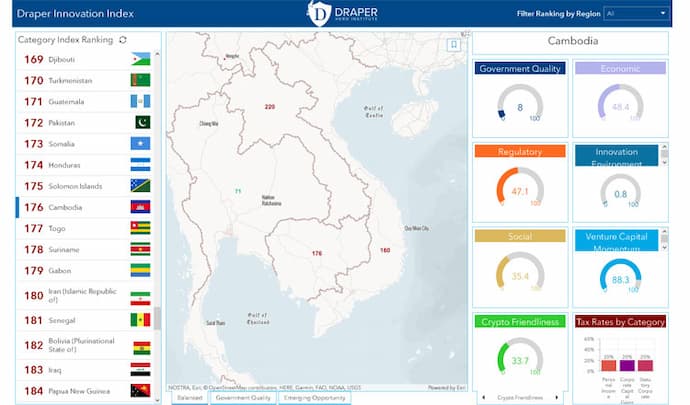690x405 pixels.
Task: Click the Gabon flag icon
Action: (140, 270)
